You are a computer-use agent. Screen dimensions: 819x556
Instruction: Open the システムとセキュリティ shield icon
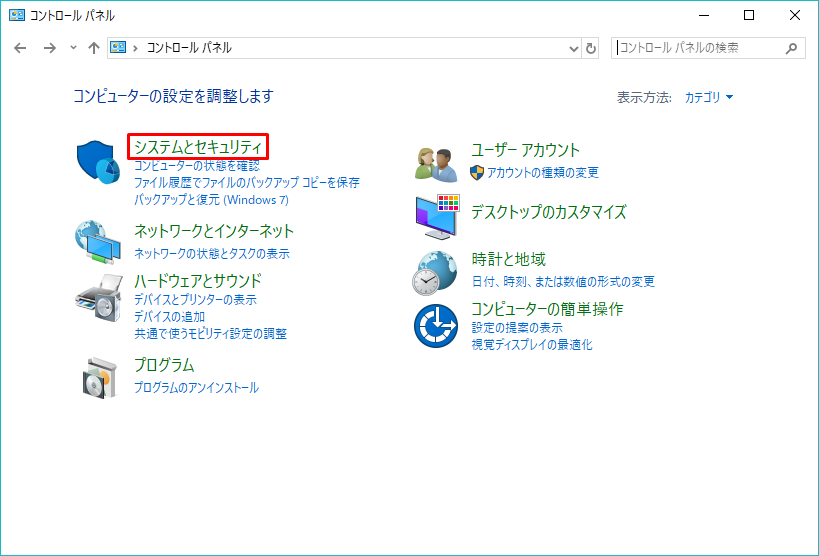tap(98, 161)
